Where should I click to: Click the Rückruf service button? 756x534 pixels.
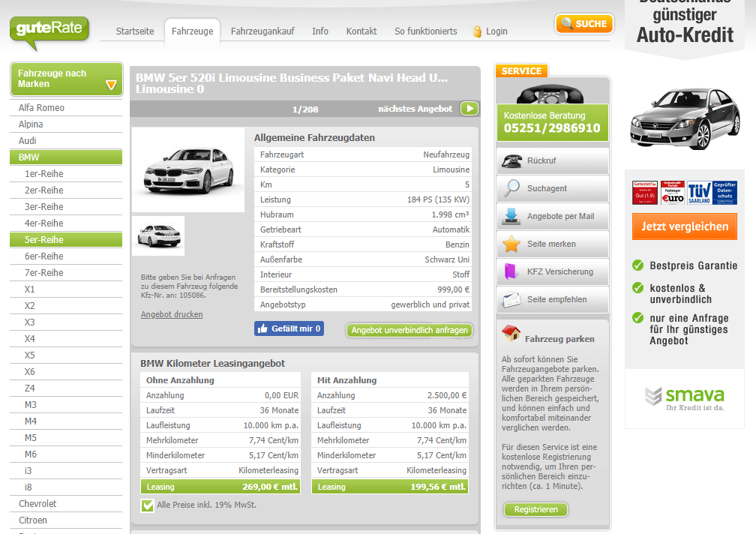click(553, 160)
